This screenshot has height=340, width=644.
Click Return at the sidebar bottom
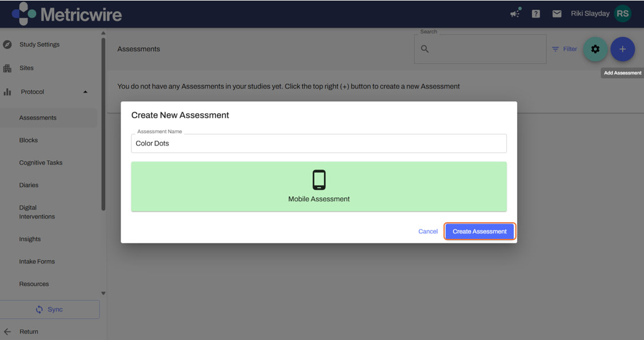[29, 331]
